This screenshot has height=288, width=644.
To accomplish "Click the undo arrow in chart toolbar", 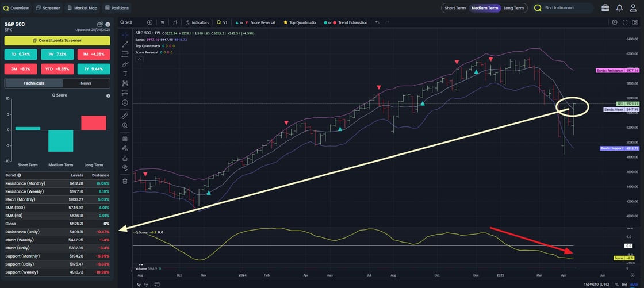I will (377, 22).
